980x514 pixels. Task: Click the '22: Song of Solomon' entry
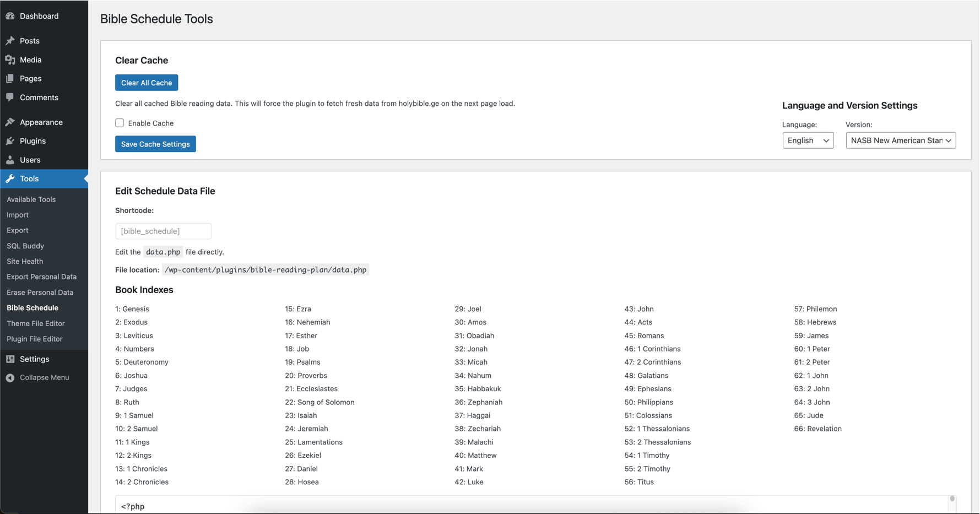(320, 402)
